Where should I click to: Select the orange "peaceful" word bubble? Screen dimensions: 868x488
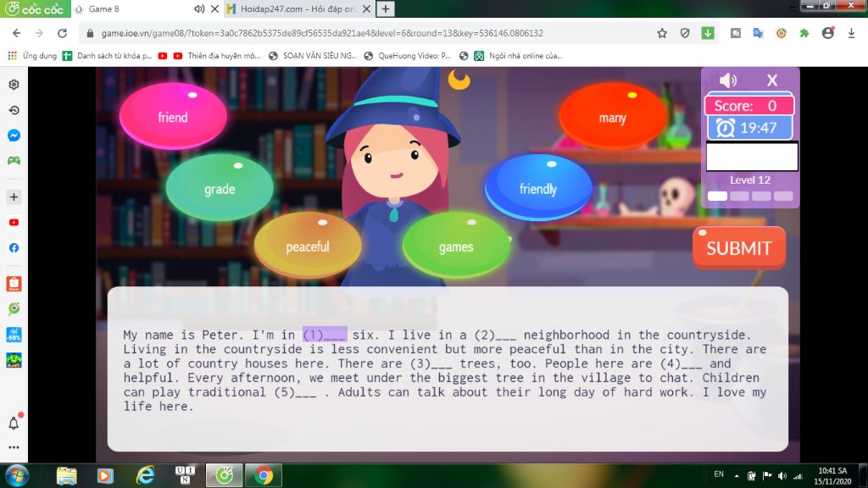click(307, 247)
